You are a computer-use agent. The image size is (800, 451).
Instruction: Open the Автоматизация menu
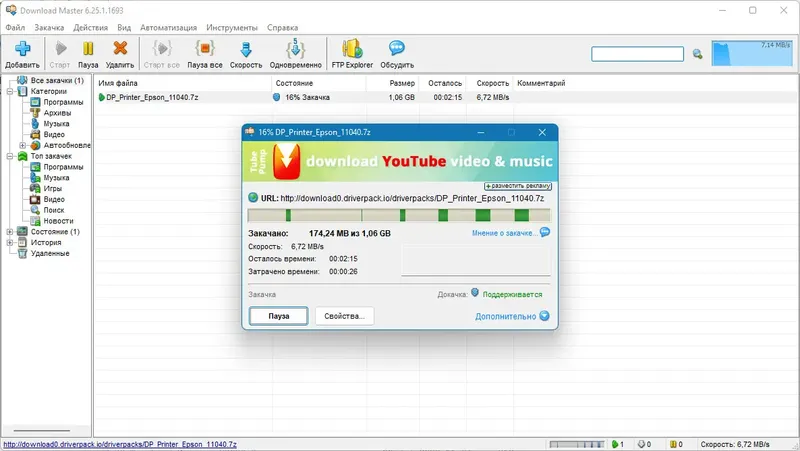[168, 28]
